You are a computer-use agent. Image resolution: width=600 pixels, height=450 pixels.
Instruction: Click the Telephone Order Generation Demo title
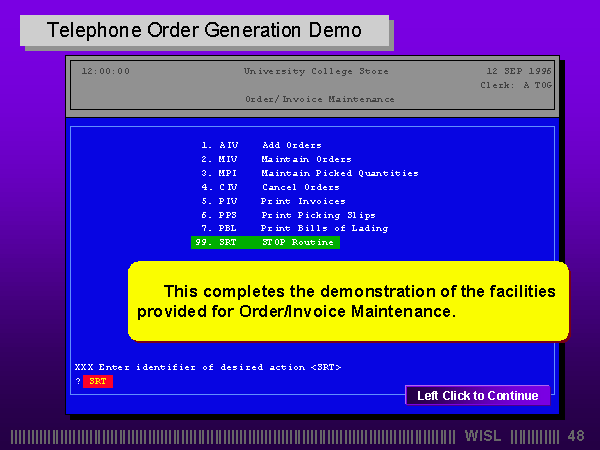205,30
